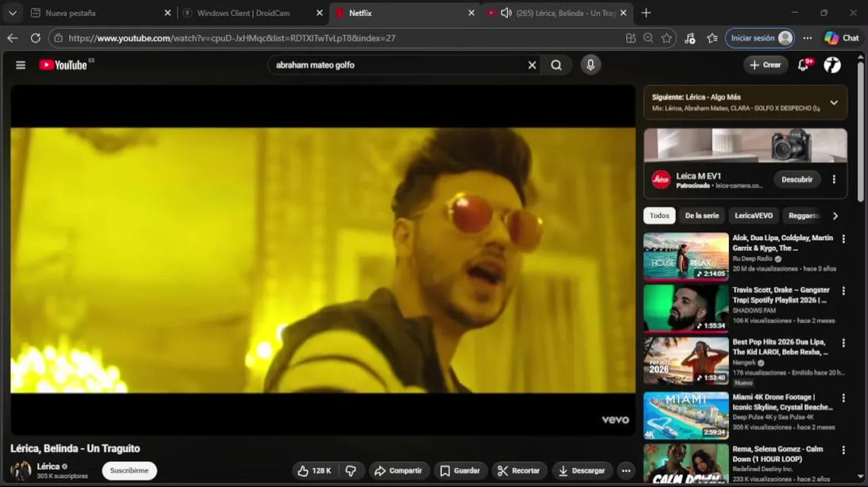Expand the Siguiente mix playlist panel

pyautogui.click(x=834, y=103)
